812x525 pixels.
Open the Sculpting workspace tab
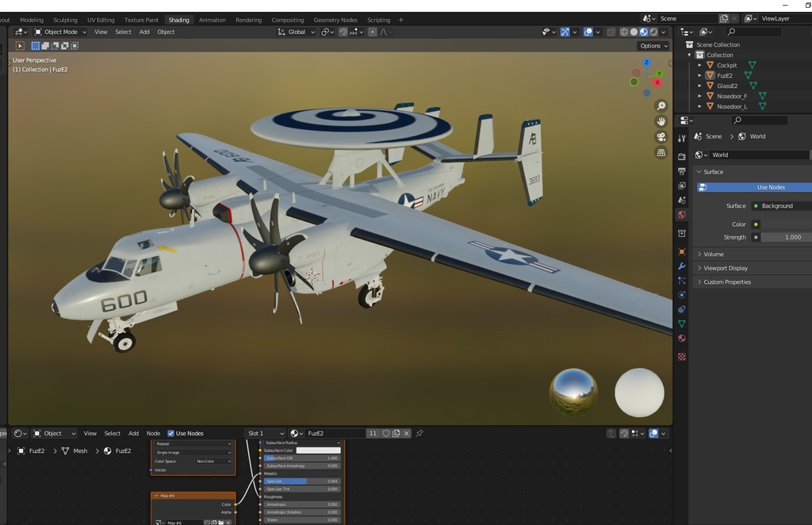(x=66, y=20)
